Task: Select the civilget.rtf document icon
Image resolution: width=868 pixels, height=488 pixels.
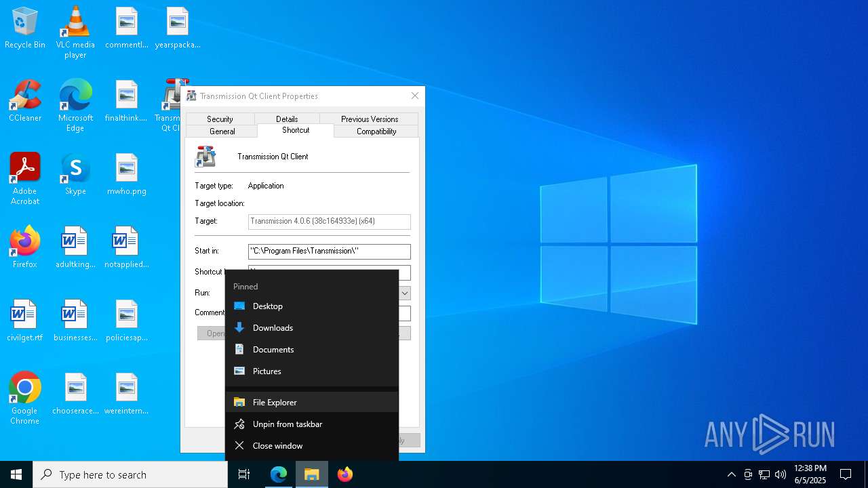Action: coord(25,321)
